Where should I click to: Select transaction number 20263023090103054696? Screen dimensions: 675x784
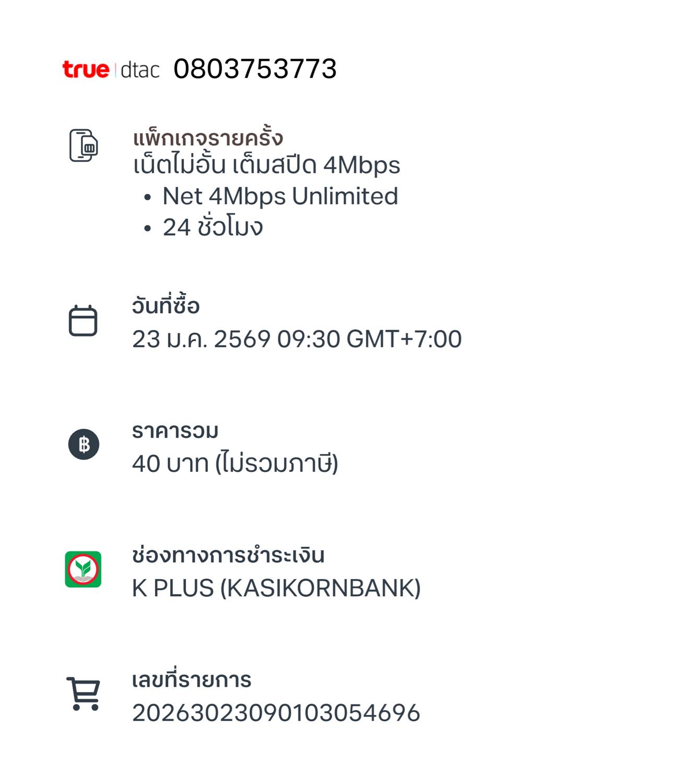point(276,713)
